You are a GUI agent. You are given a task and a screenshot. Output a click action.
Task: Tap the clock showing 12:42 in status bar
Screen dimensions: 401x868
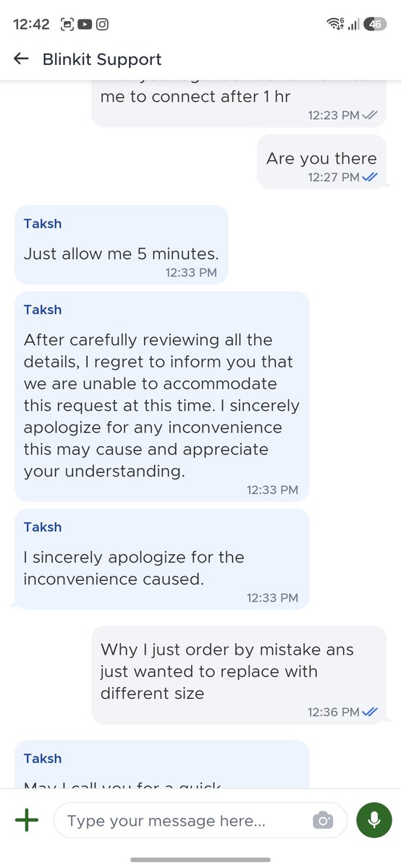point(31,24)
